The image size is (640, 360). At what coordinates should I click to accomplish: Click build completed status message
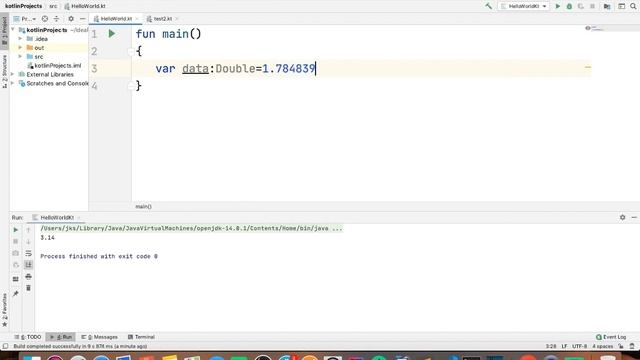(80, 347)
